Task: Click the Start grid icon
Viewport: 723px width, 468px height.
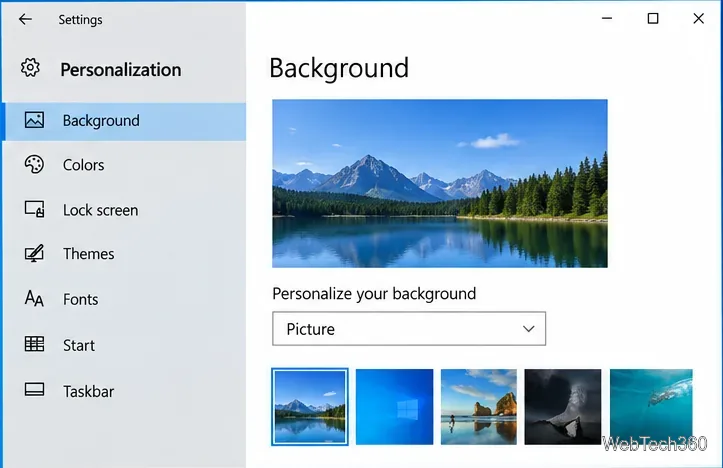Action: coord(35,344)
